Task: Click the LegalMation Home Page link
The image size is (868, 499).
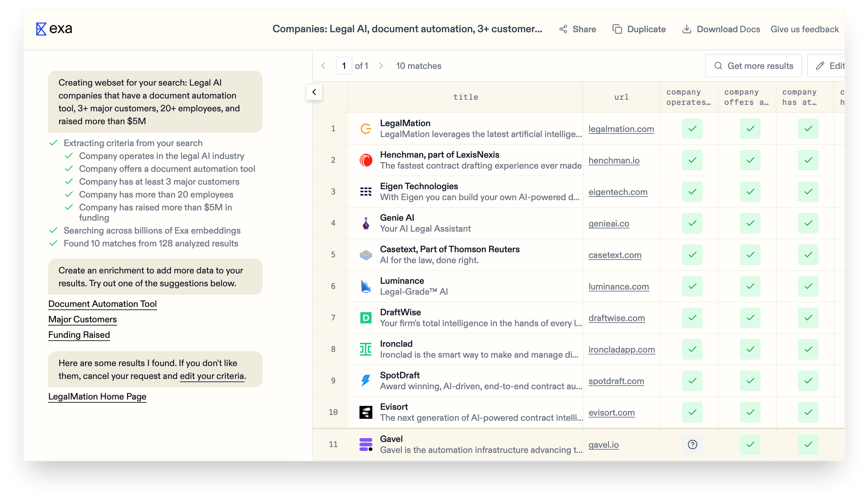Action: point(97,396)
